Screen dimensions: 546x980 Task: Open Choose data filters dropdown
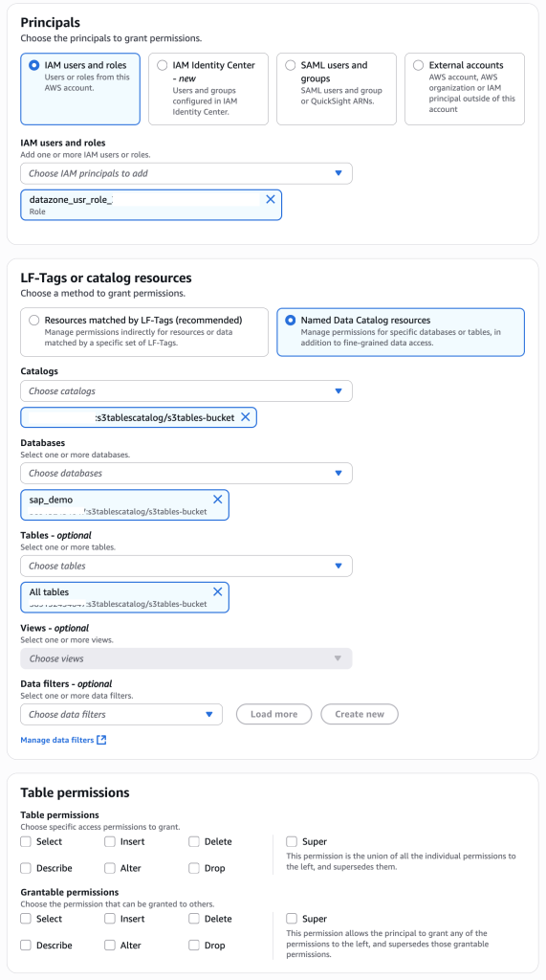[x=121, y=714]
